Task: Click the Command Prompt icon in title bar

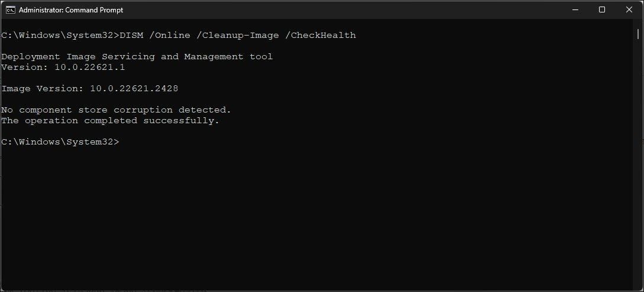Action: click(x=10, y=10)
